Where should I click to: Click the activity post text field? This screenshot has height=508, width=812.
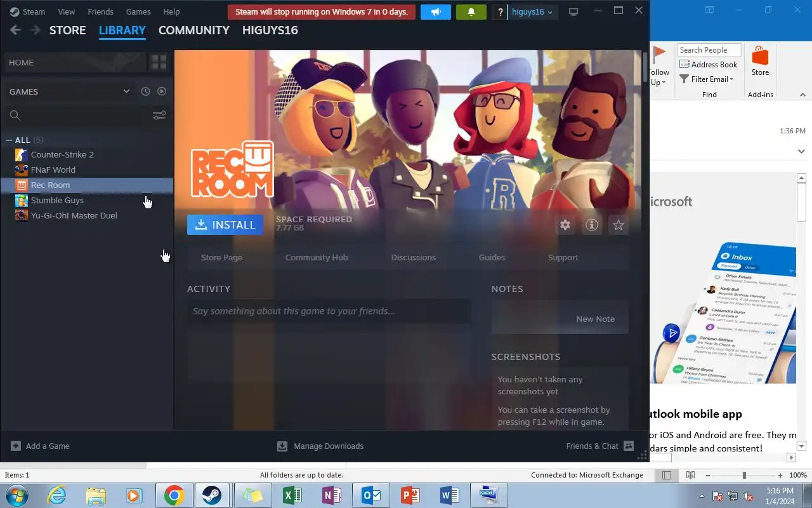click(x=329, y=311)
